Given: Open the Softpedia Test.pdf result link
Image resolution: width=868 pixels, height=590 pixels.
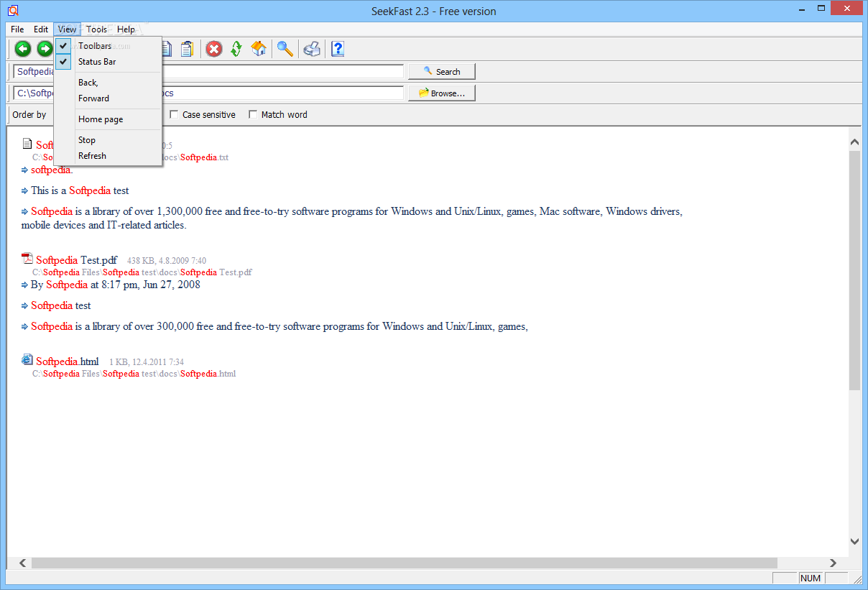Looking at the screenshot, I should coord(76,260).
